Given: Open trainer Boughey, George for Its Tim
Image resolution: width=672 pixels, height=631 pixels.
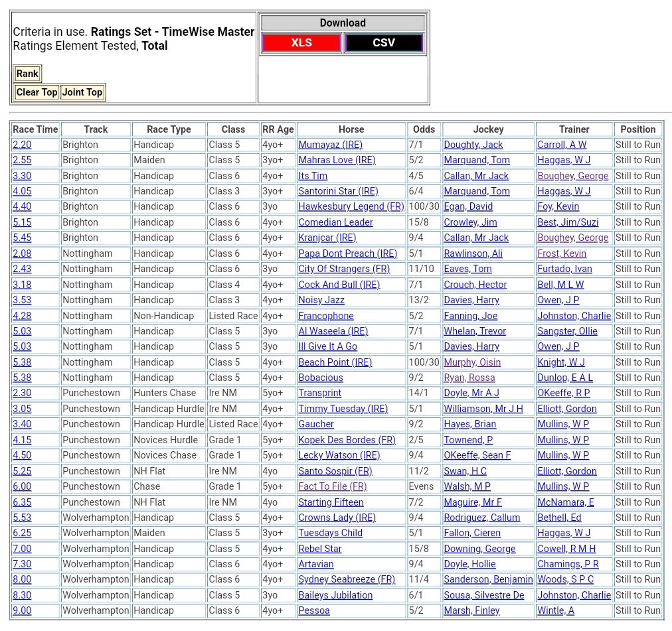Looking at the screenshot, I should point(572,176).
